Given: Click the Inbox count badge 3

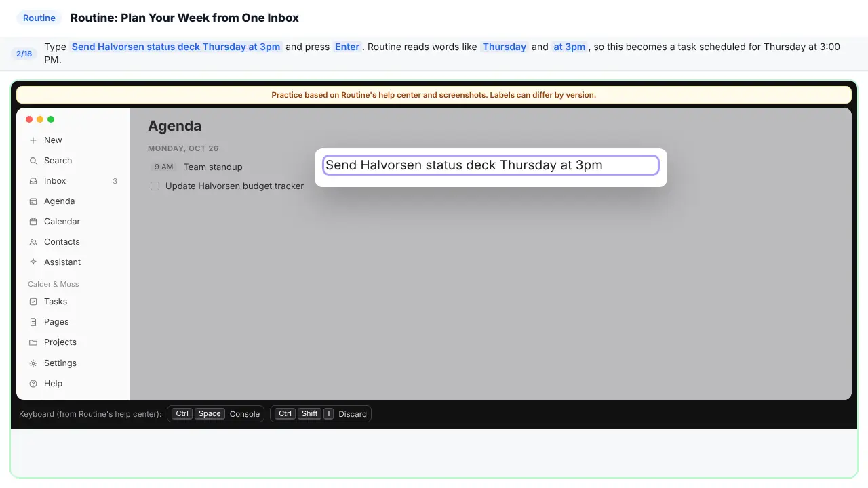Looking at the screenshot, I should coord(115,181).
